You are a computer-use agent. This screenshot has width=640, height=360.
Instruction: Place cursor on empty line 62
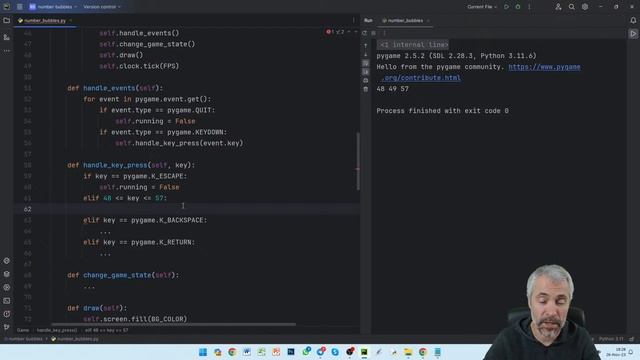click(187, 209)
